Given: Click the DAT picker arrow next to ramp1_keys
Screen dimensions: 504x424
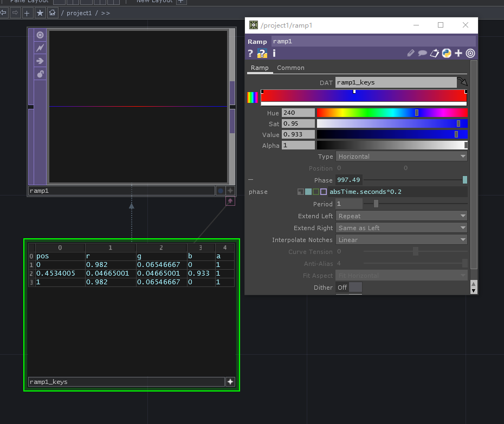Looking at the screenshot, I should [x=462, y=82].
